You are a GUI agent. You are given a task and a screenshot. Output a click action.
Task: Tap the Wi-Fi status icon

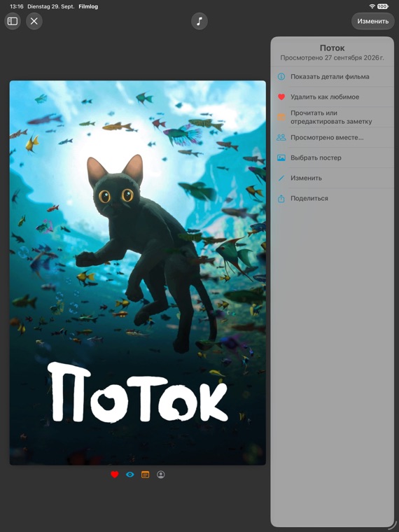coord(372,6)
